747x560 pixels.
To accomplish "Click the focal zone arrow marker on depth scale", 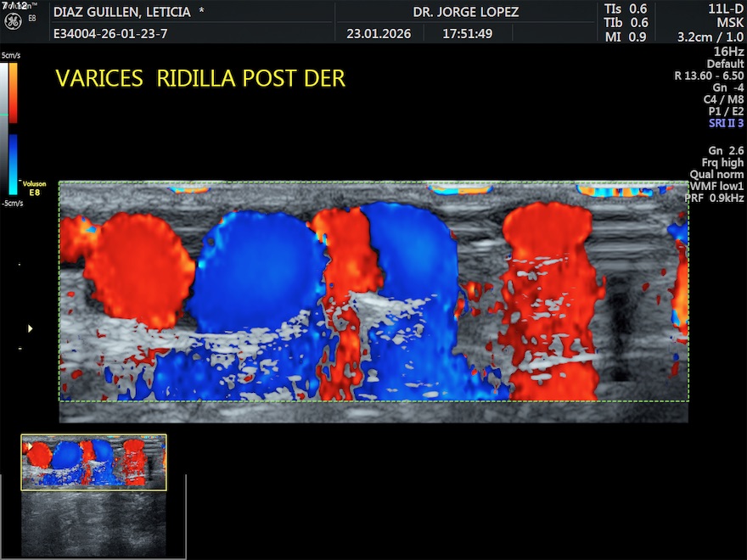I will coord(31,328).
